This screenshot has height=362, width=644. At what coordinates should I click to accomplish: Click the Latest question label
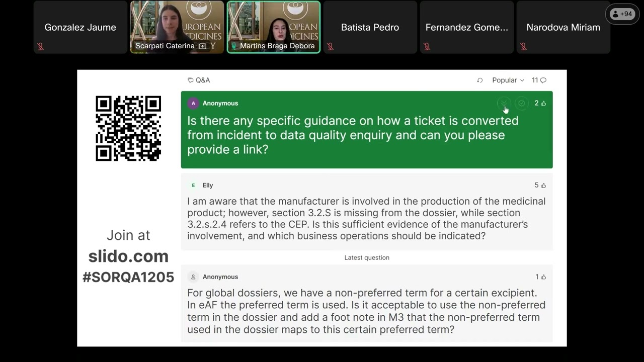367,257
